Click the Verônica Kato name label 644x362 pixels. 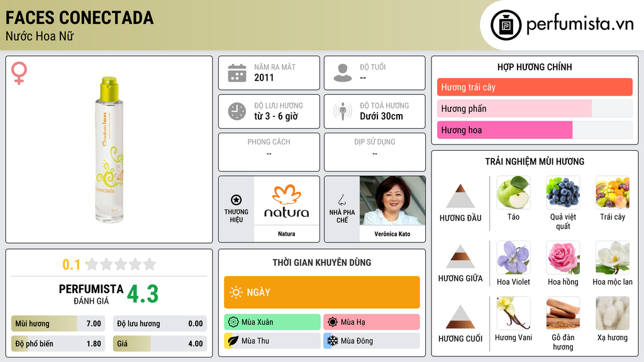[392, 234]
